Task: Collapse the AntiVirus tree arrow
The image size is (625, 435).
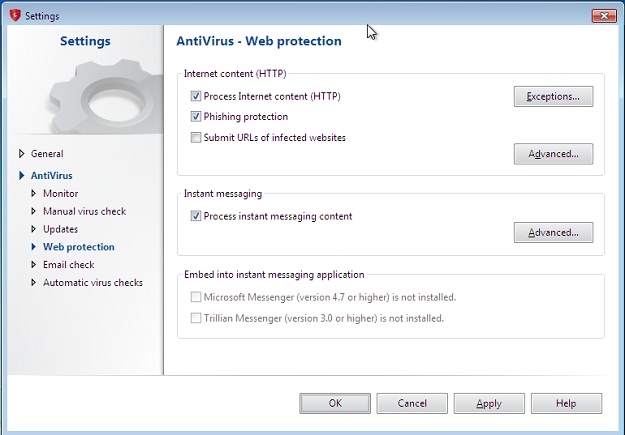Action: (x=22, y=175)
